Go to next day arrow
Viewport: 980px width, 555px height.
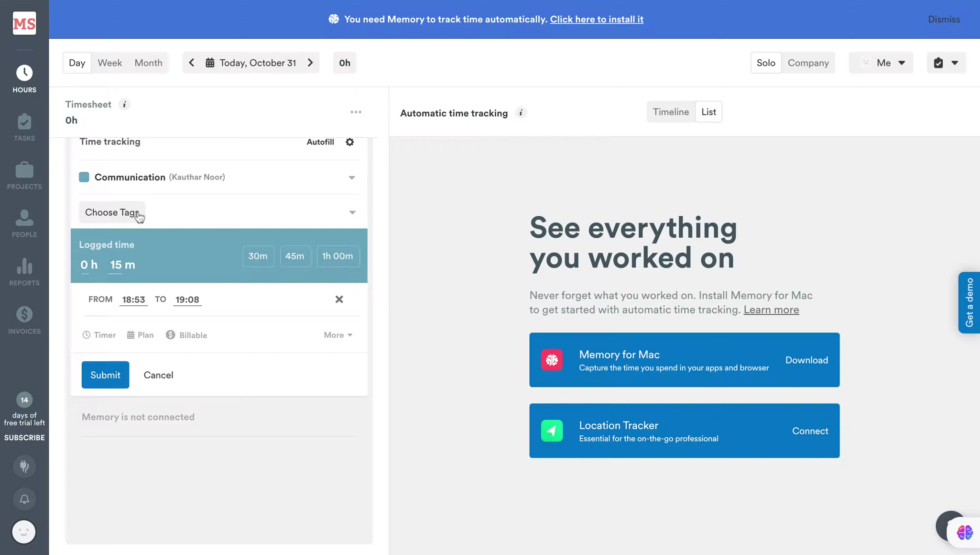[x=310, y=63]
